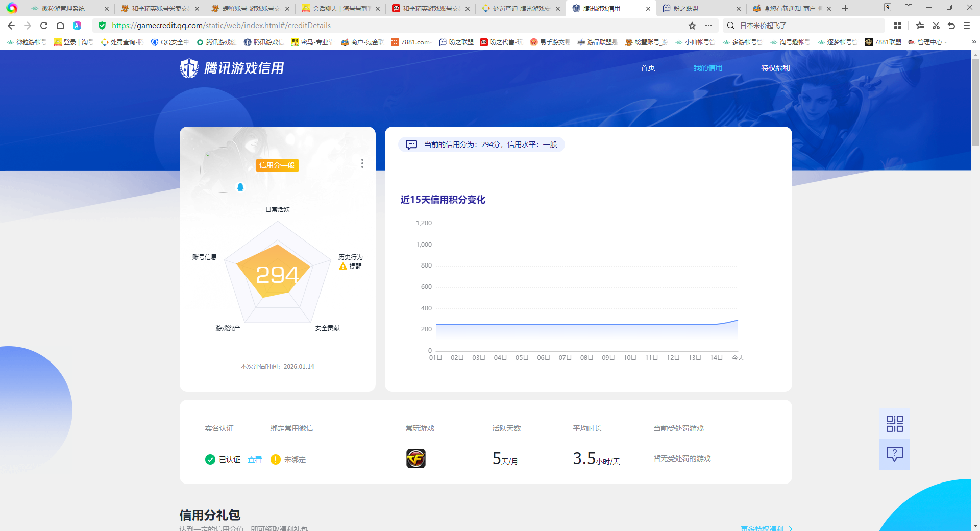Screen dimensions: 980x531
Task: Click the Tencent Game Credit shield logo
Action: click(189, 68)
